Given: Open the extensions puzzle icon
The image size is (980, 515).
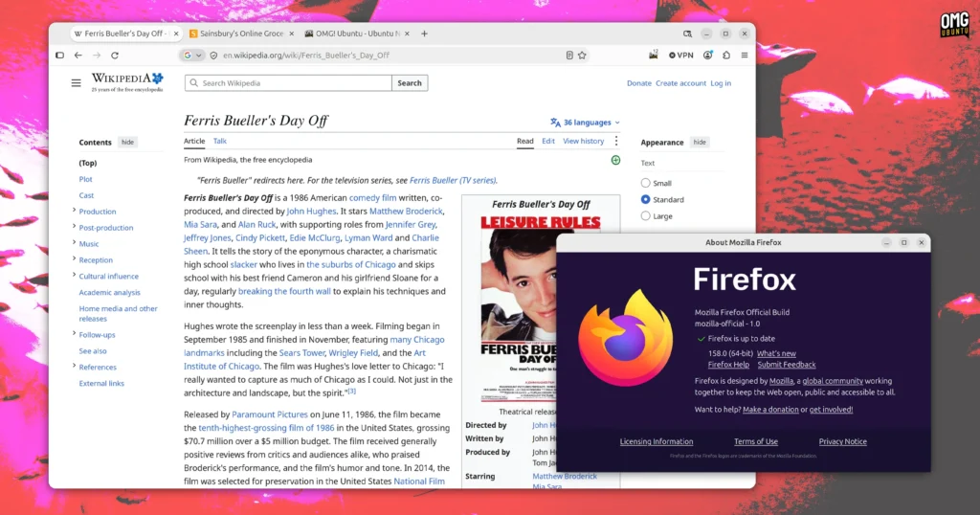Looking at the screenshot, I should click(x=726, y=55).
